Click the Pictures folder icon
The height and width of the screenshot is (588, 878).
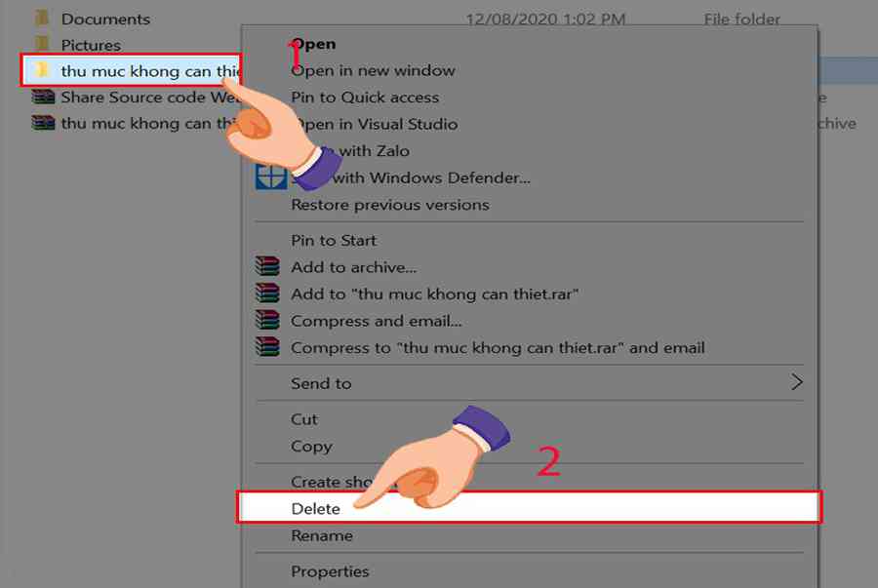pyautogui.click(x=42, y=45)
